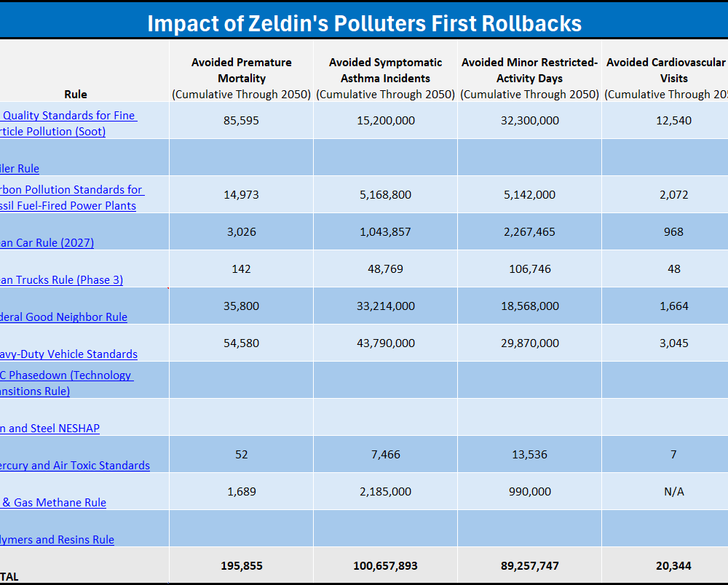Select the cell showing 5,168,800

coord(385,194)
